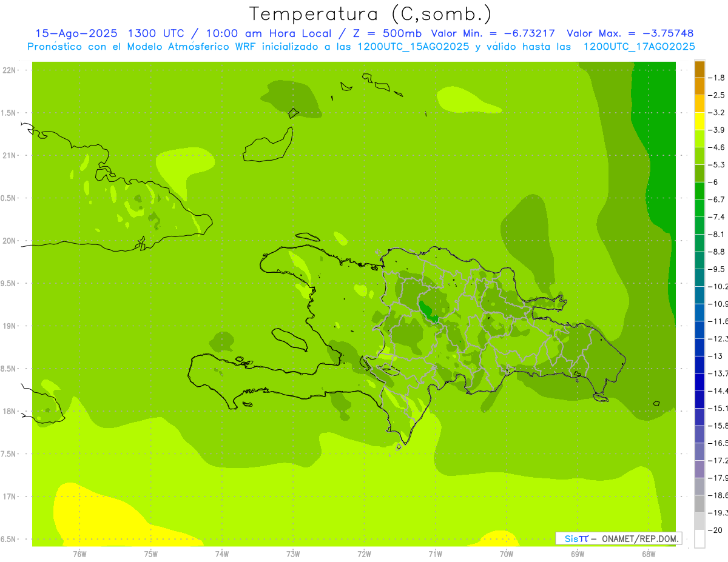
Task: Click the dark orange top swatch of the color bar
Action: [699, 69]
